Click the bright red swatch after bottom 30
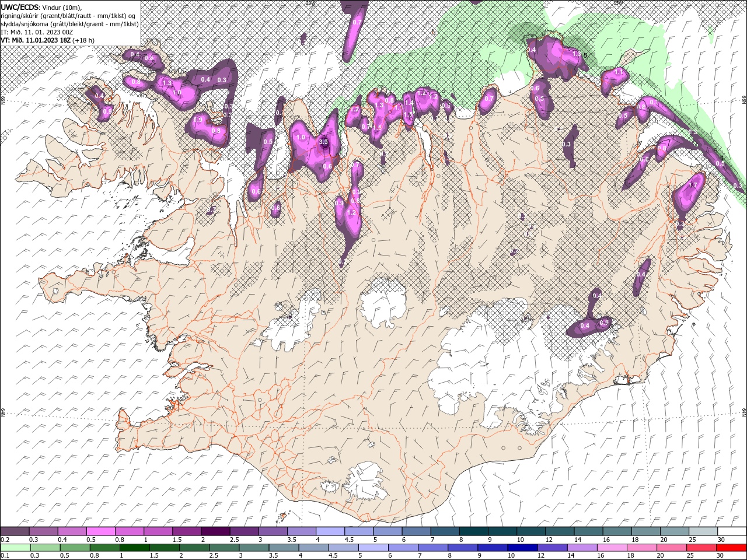 tap(732, 548)
